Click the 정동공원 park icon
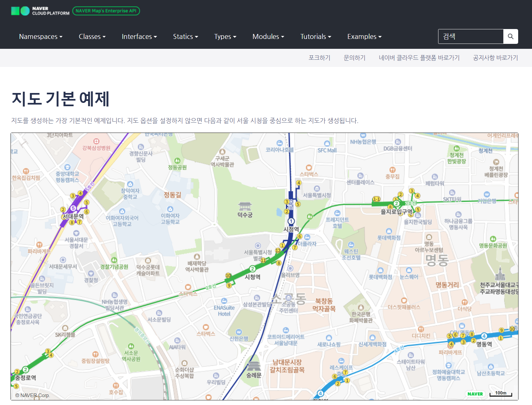The width and height of the screenshot is (532, 405). pyautogui.click(x=177, y=161)
